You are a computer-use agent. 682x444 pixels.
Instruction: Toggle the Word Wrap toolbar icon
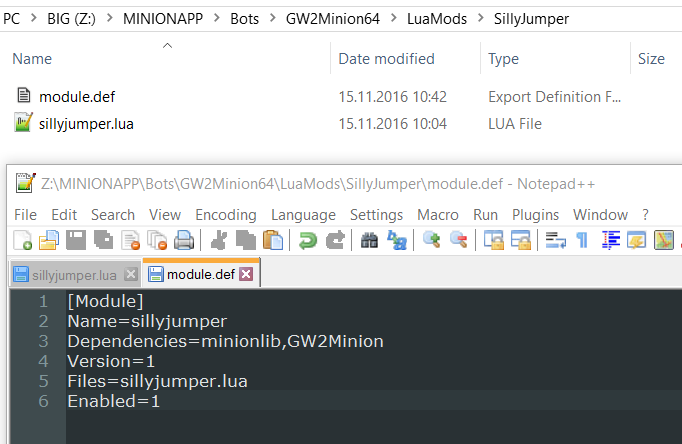coord(553,240)
